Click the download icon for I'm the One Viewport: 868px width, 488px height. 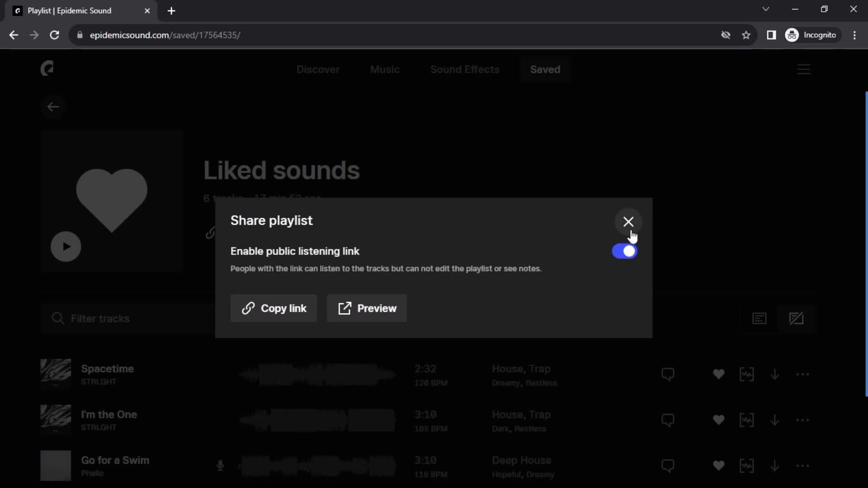pyautogui.click(x=774, y=420)
